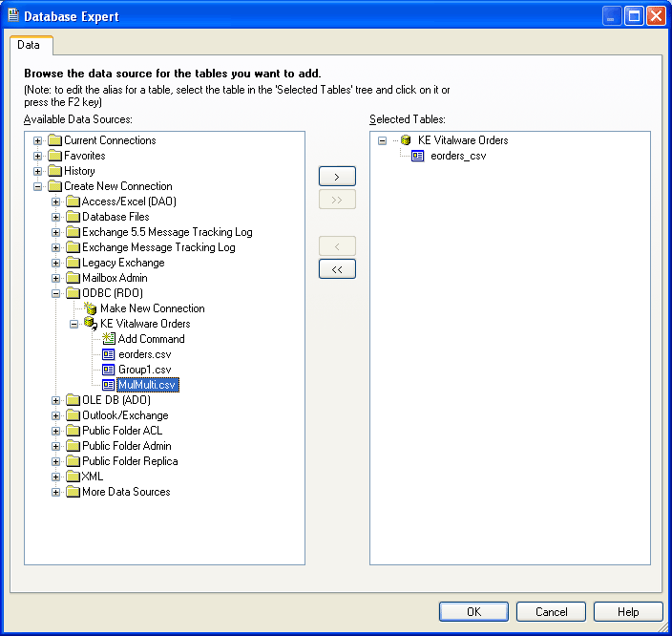Open the Help button
The image size is (672, 636).
point(628,612)
